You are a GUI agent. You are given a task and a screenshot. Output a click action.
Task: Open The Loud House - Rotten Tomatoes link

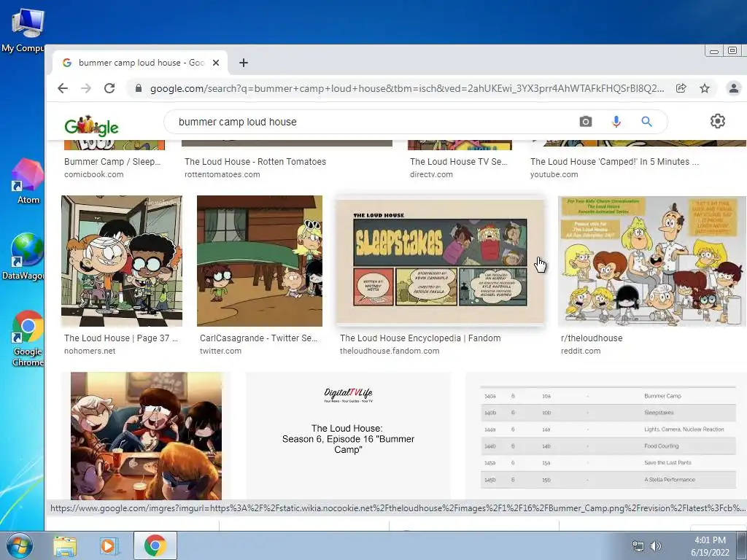click(x=255, y=161)
